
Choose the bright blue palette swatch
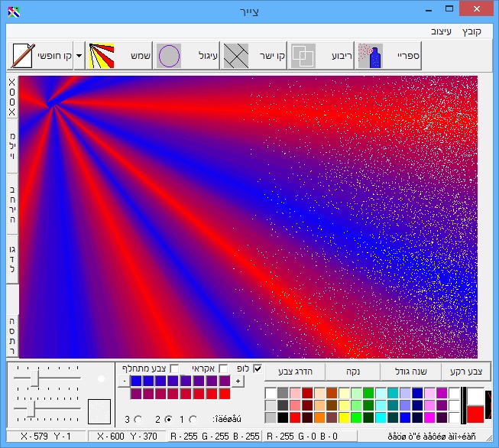coord(405,417)
